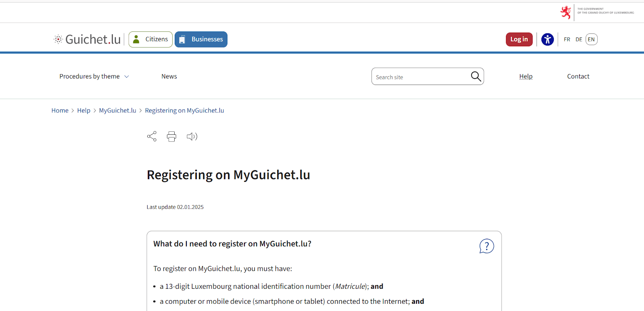Click the Government of Luxembourg lion logo
644x311 pixels.
566,12
